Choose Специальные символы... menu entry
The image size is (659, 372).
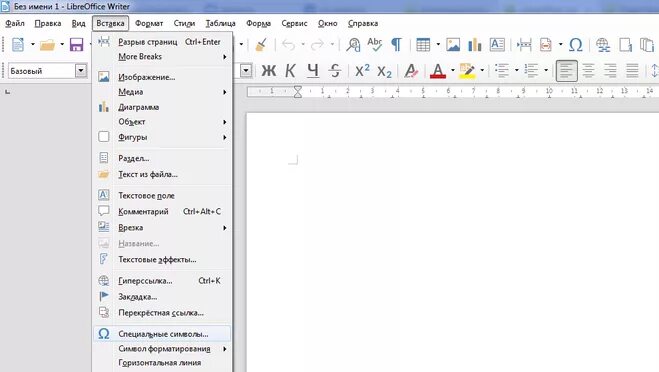click(162, 334)
